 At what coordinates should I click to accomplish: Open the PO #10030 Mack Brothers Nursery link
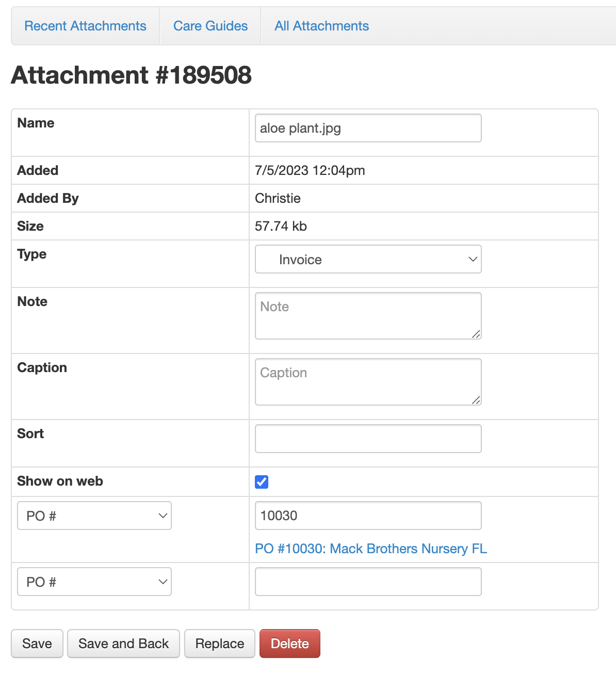click(371, 549)
